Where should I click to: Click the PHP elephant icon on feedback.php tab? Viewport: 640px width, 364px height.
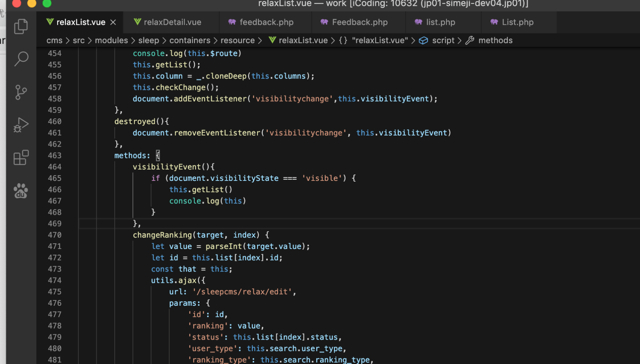click(232, 22)
